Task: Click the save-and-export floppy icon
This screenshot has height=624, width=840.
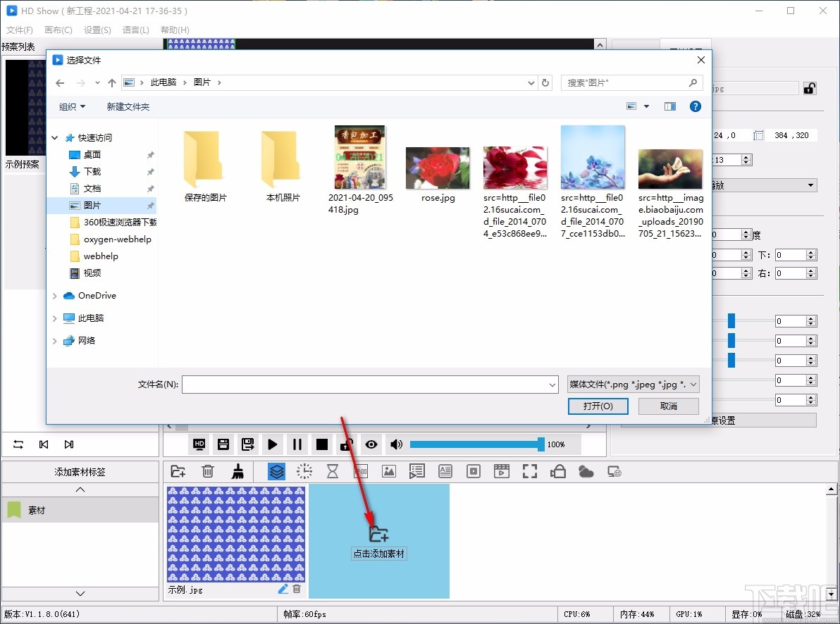Action: coord(247,444)
